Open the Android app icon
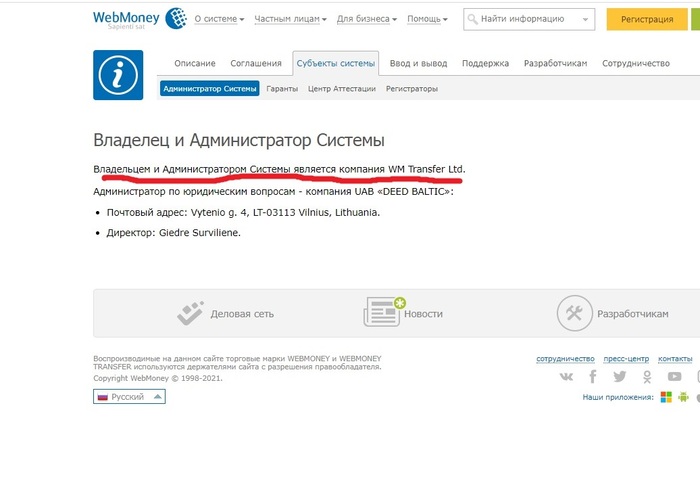This screenshot has width=700, height=483. coord(683,397)
